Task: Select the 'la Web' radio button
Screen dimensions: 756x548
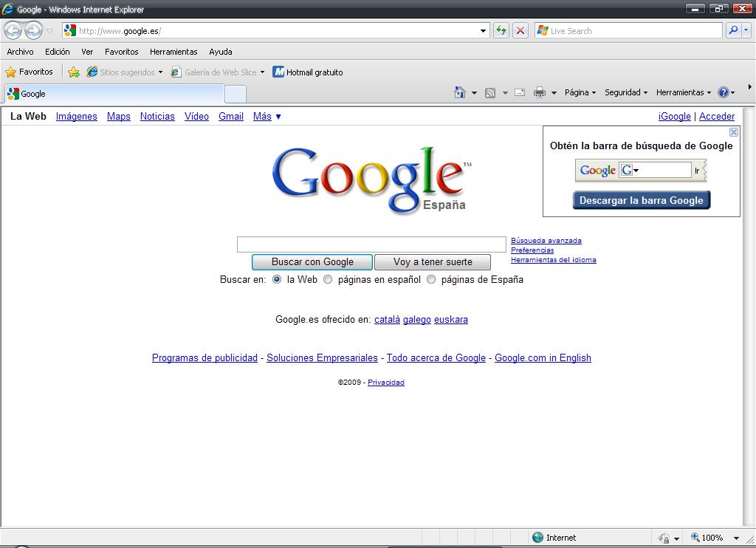Action: pyautogui.click(x=277, y=279)
